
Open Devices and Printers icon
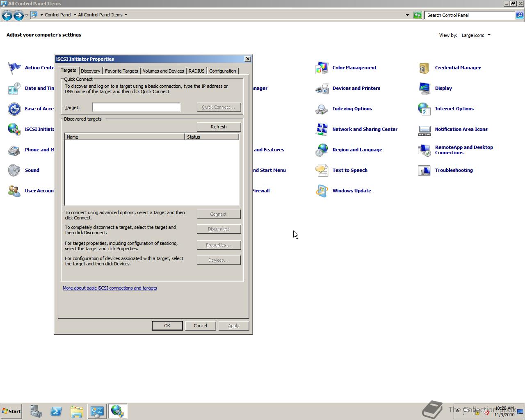click(322, 88)
